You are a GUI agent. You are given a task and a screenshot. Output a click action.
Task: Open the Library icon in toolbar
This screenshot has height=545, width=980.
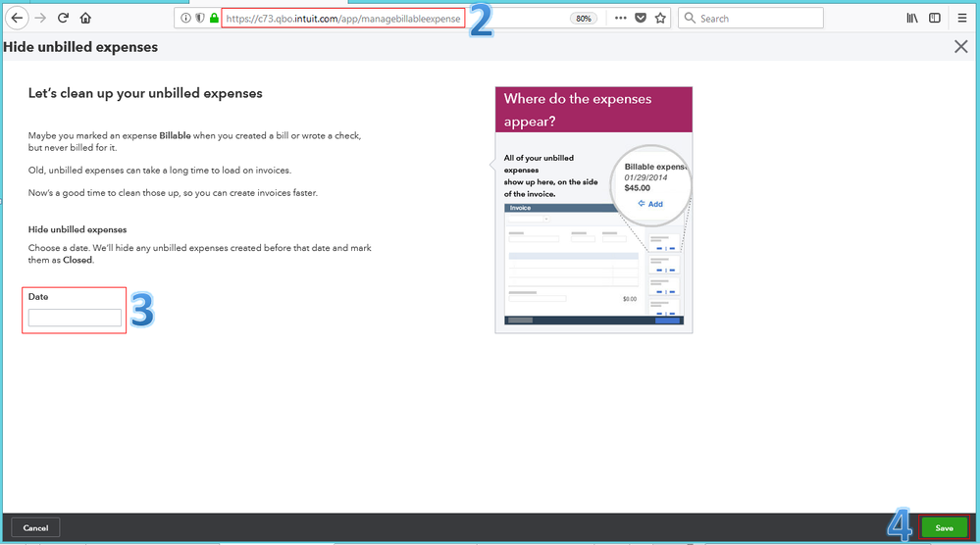pos(912,18)
